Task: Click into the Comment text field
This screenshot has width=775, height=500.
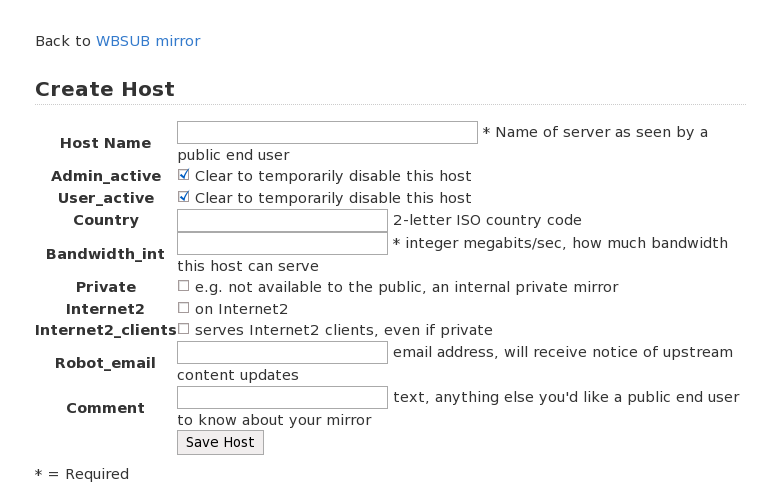Action: 282,397
